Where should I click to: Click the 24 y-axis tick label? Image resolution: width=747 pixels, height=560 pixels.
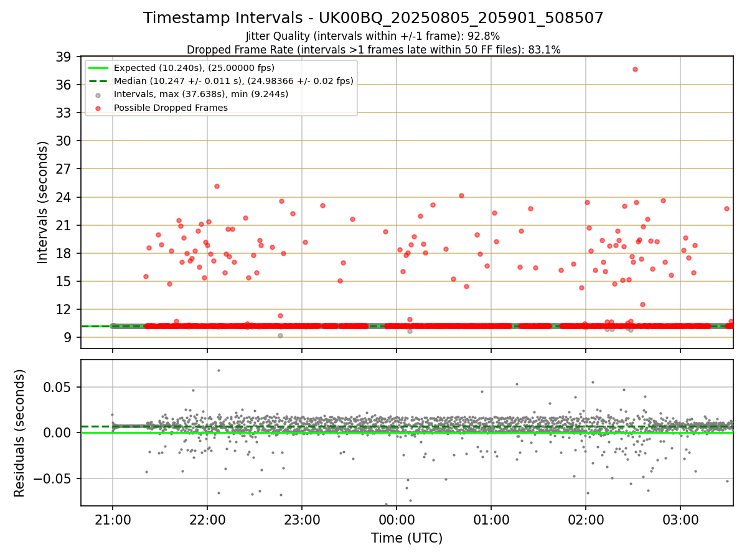coord(64,197)
